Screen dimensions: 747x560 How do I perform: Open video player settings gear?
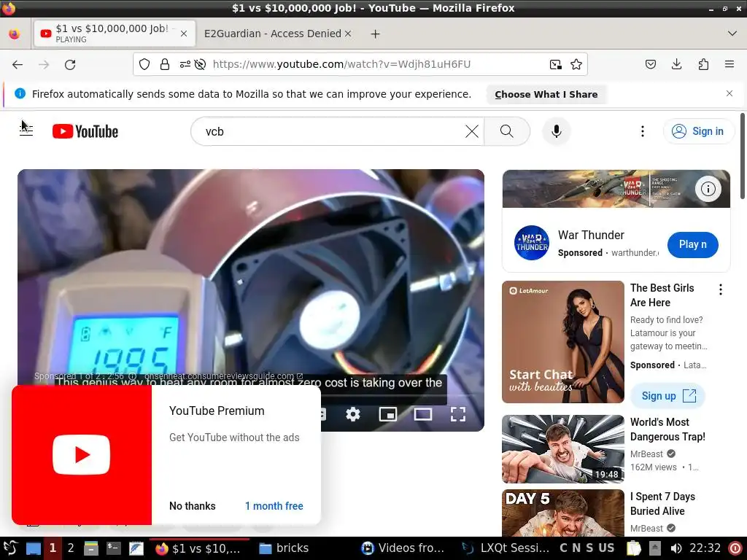tap(353, 414)
